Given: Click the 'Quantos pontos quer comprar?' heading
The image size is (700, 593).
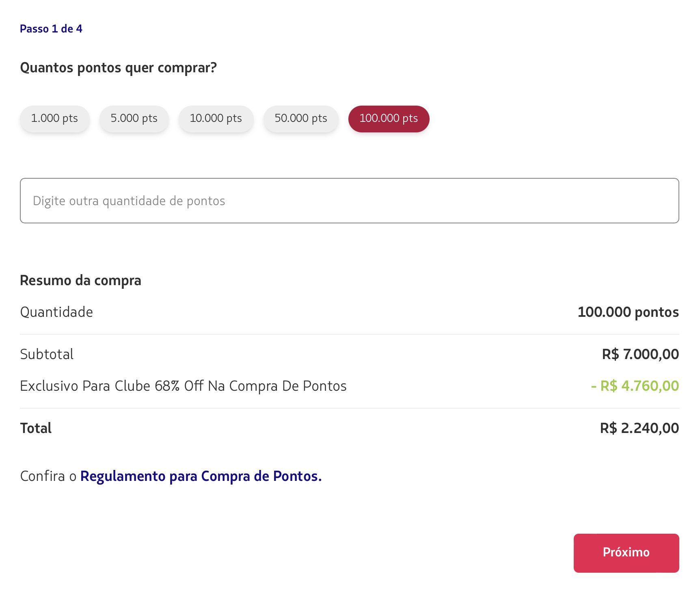Looking at the screenshot, I should click(118, 67).
